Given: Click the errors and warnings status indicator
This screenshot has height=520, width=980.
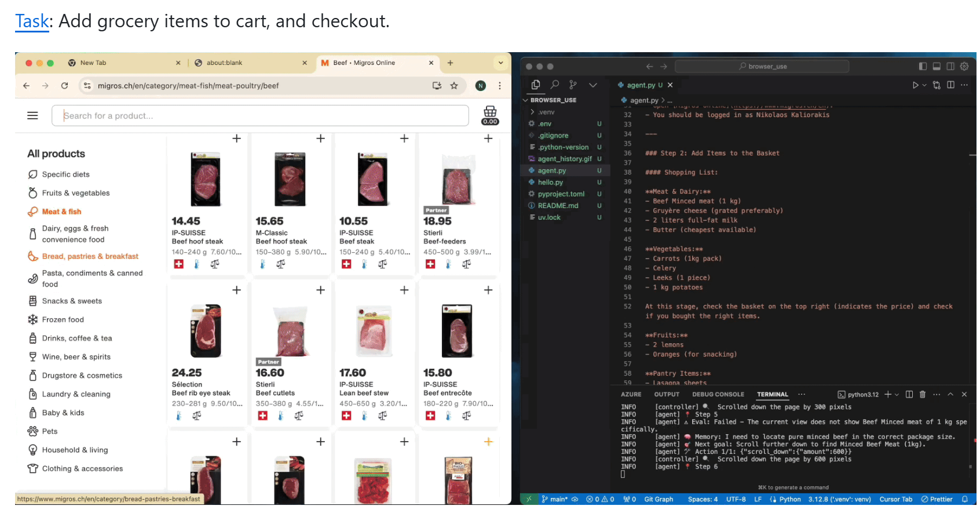Looking at the screenshot, I should [600, 499].
